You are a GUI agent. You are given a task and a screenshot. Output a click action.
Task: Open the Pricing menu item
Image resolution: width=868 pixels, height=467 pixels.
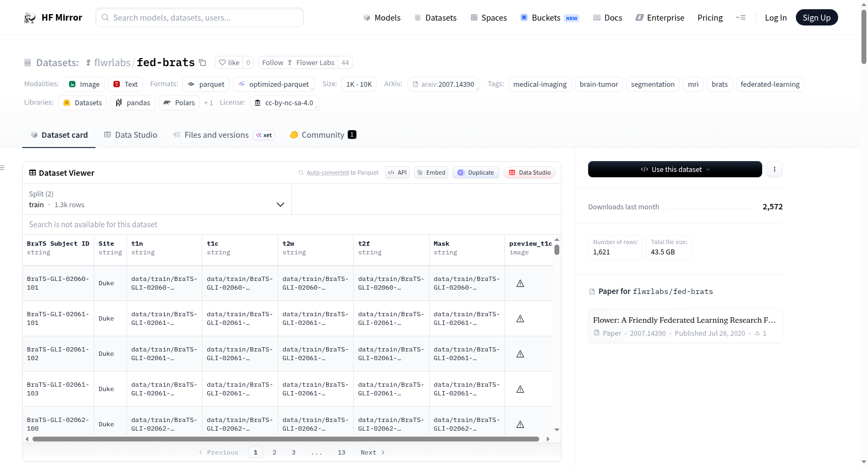tap(710, 18)
